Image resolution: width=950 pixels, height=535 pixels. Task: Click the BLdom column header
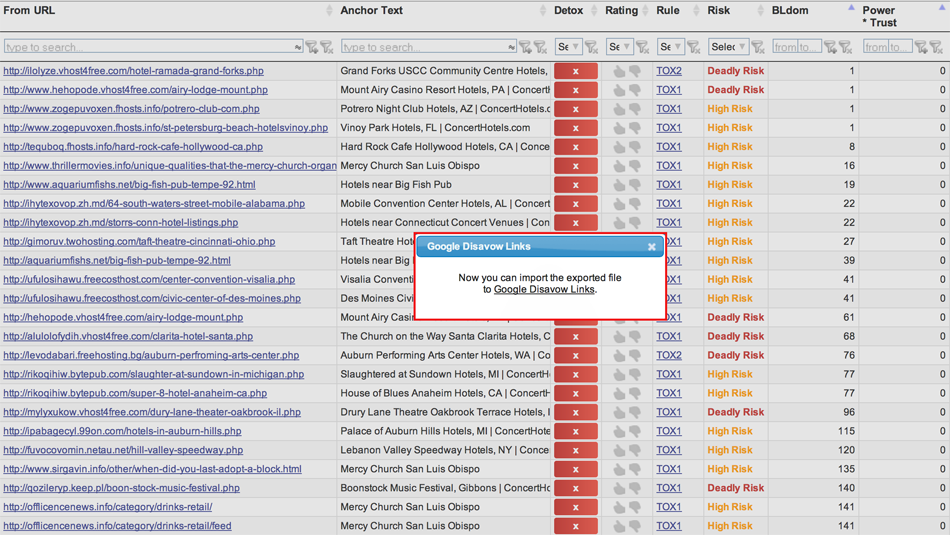[x=789, y=10]
